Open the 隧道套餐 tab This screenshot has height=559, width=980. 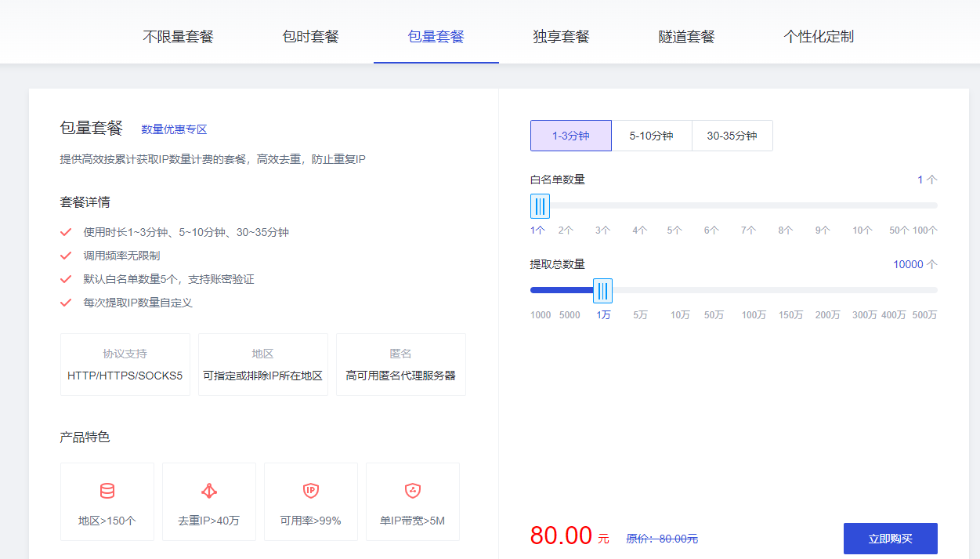(687, 36)
